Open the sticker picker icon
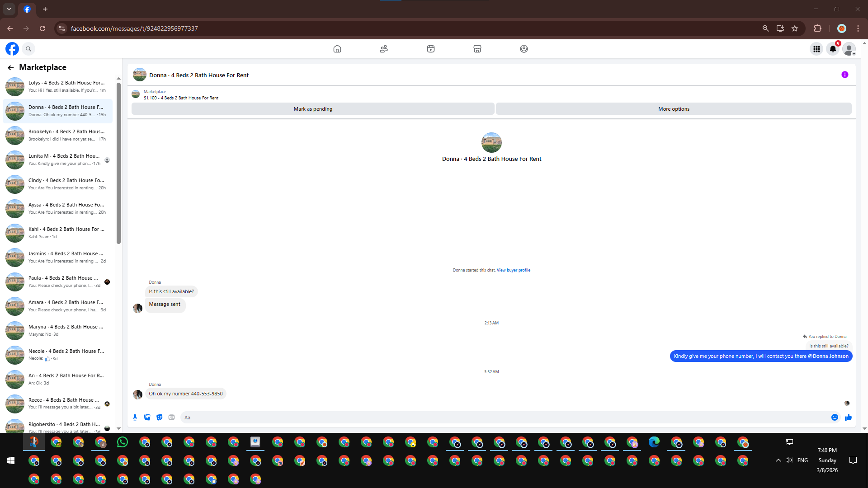This screenshot has height=488, width=868. point(159,418)
